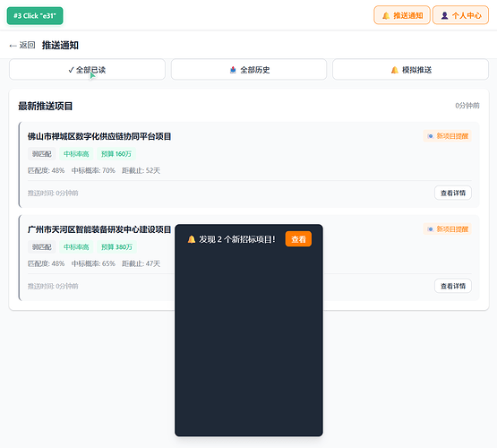Click the 中标率高 tag on the 佛山 project
The width and height of the screenshot is (497, 448).
tap(76, 154)
